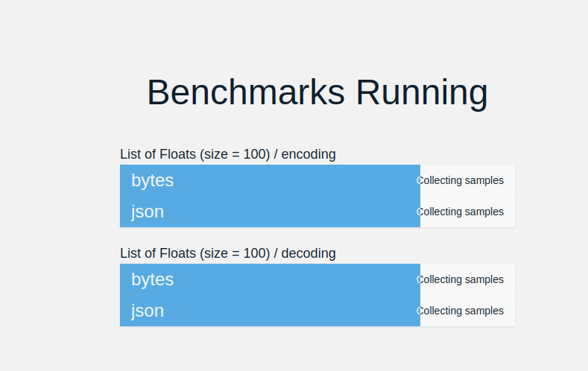Viewport: 588px width, 371px height.
Task: Click the Benchmarks Running heading
Action: click(x=317, y=92)
